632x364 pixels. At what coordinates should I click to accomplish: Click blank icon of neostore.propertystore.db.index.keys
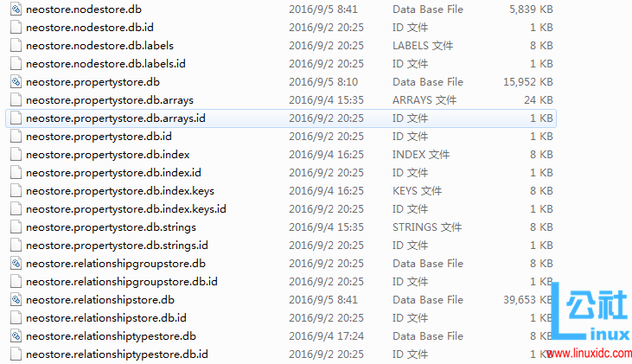tap(16, 191)
